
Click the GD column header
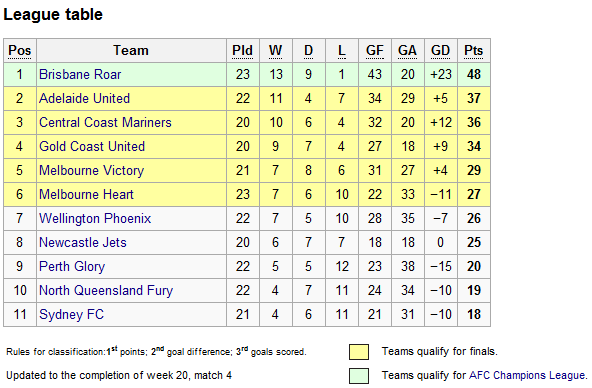[x=441, y=50]
